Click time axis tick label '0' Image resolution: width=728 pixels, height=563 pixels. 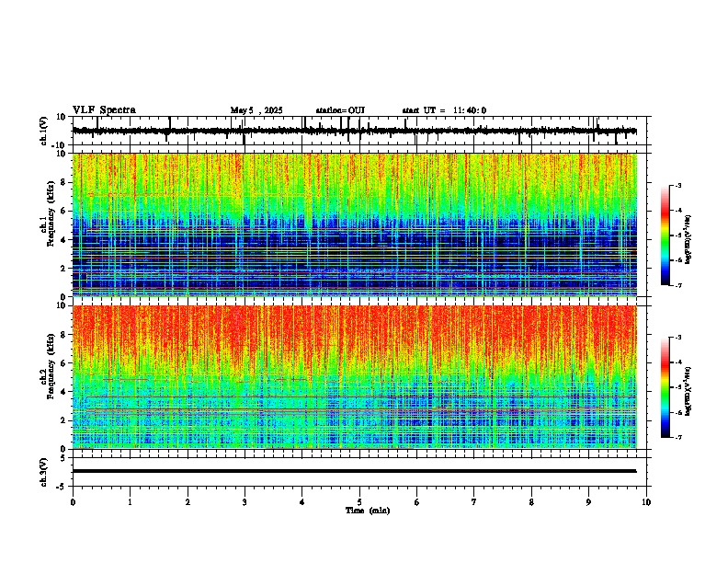coord(73,502)
